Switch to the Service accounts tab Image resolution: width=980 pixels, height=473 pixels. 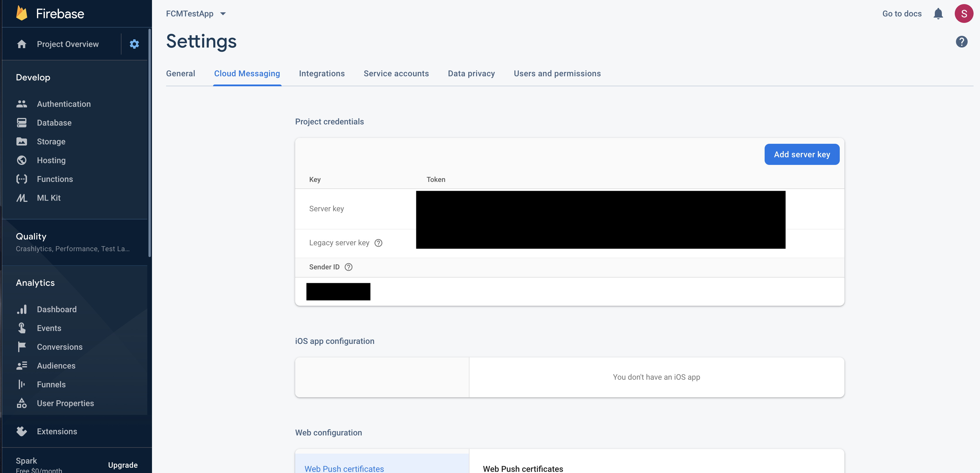[396, 73]
